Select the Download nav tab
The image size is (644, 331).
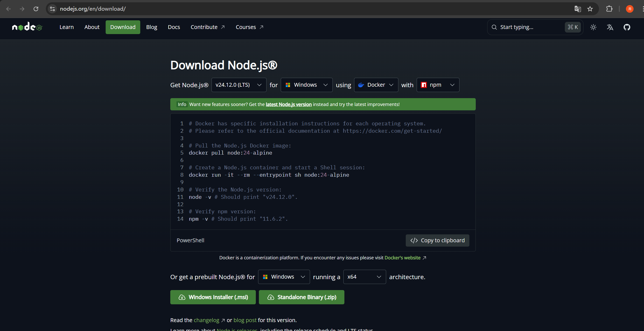click(123, 27)
